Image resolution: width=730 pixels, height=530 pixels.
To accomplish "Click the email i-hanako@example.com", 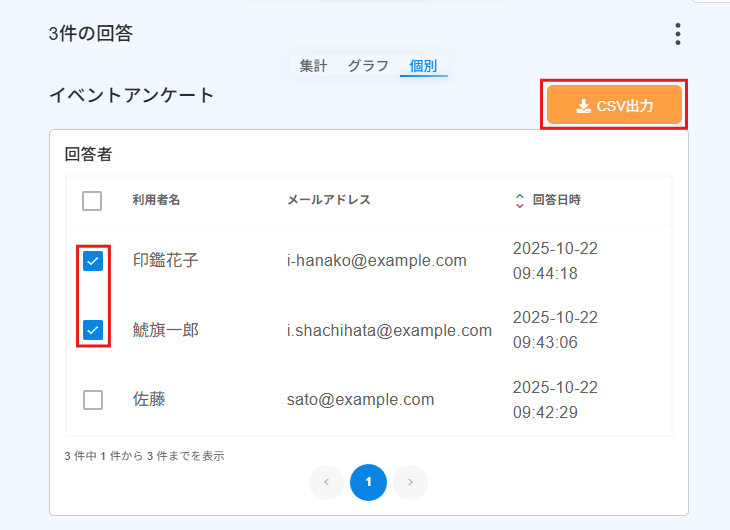I will pyautogui.click(x=376, y=261).
